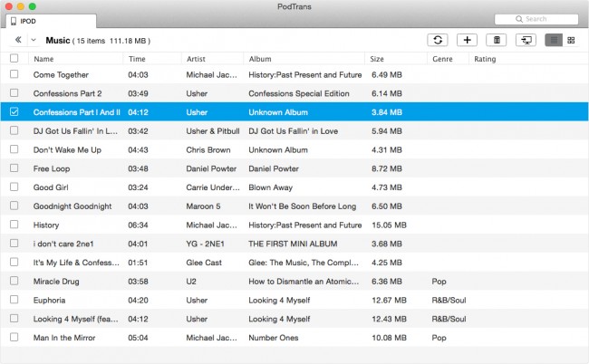Click the transfer to computer icon
Screen dimensions: 589x364
click(x=526, y=40)
